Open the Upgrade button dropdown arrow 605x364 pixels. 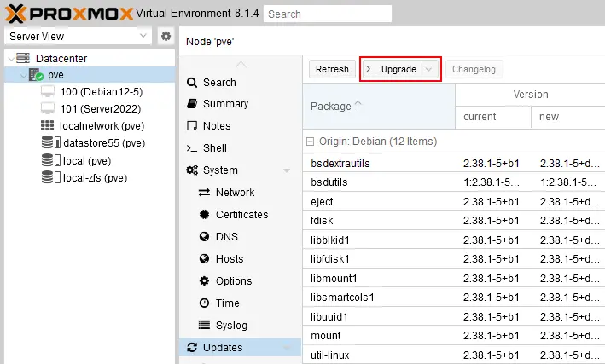click(x=428, y=69)
